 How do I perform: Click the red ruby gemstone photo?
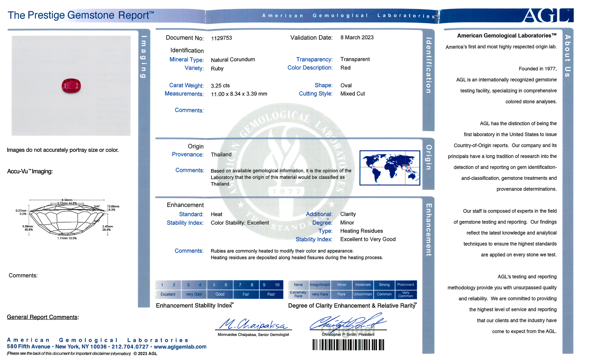pos(71,86)
